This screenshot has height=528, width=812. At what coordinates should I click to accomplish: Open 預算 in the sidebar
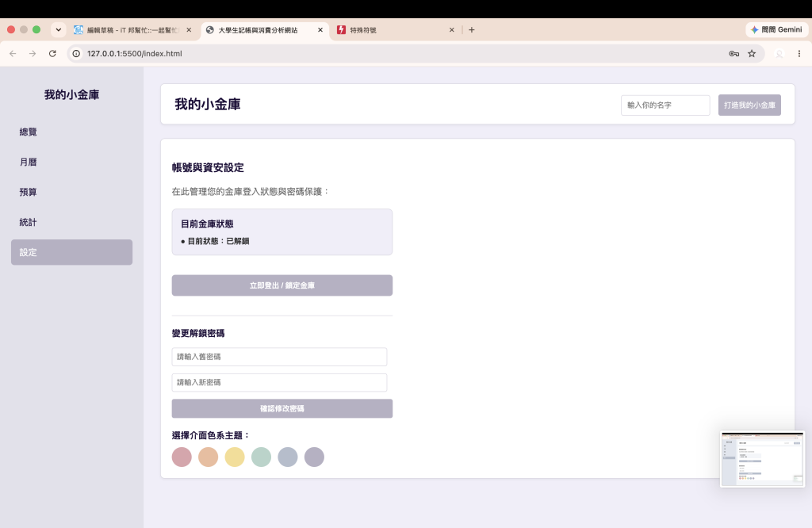[71, 192]
